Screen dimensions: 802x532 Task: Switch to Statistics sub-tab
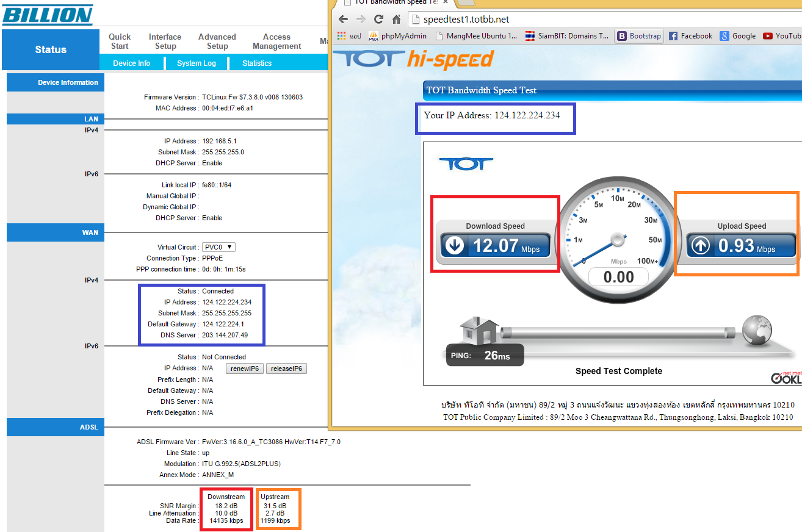point(257,63)
